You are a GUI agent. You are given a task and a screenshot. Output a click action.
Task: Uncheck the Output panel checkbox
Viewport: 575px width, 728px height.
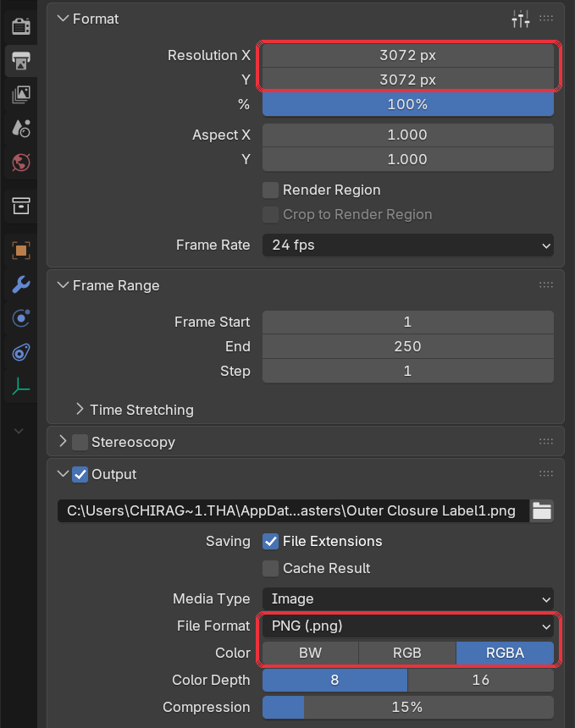click(x=80, y=475)
